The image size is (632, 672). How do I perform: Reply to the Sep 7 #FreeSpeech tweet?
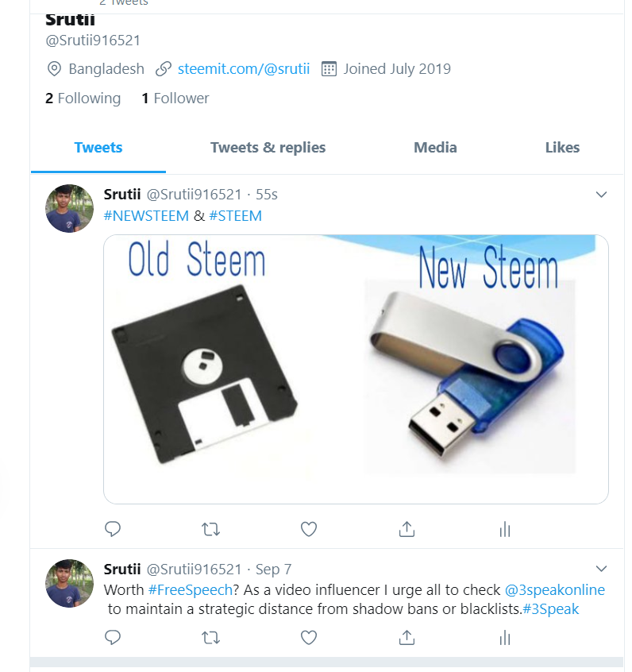[x=113, y=638]
